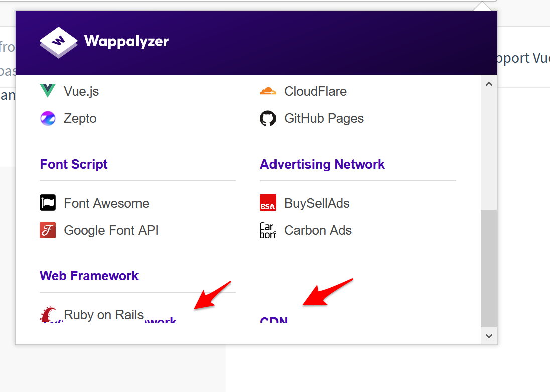550x392 pixels.
Task: Open the Web Framework category heading
Action: point(89,276)
